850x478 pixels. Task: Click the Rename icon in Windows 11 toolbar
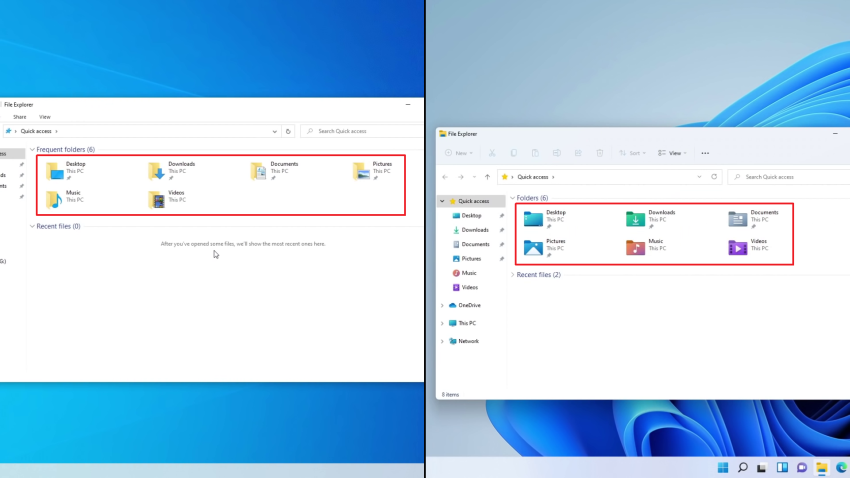click(557, 153)
